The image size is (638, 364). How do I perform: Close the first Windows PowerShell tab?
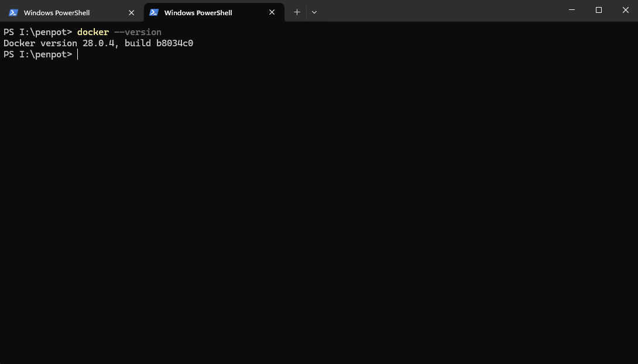[x=131, y=12]
